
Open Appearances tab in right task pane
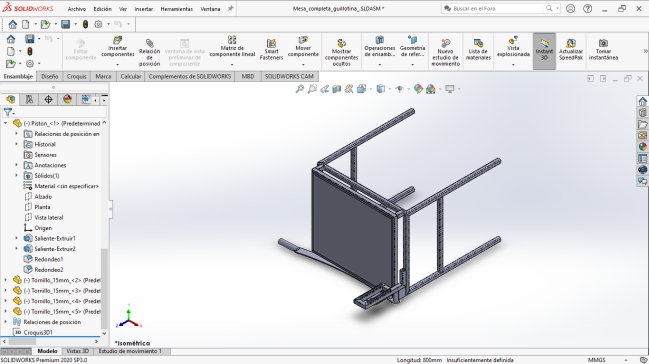click(x=642, y=147)
